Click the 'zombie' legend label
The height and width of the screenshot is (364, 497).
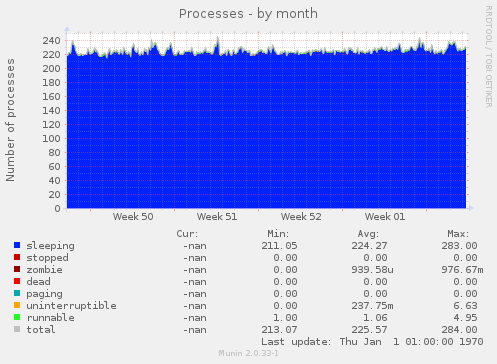(44, 270)
